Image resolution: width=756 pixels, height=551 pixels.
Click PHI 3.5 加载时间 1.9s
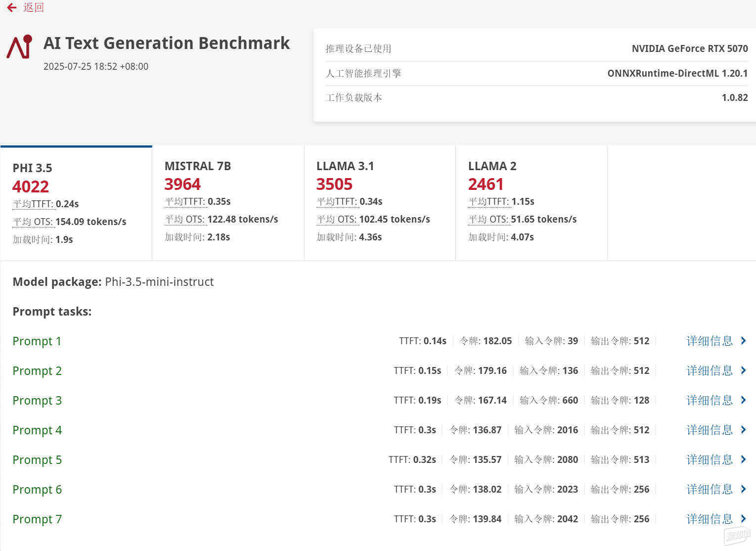(43, 239)
